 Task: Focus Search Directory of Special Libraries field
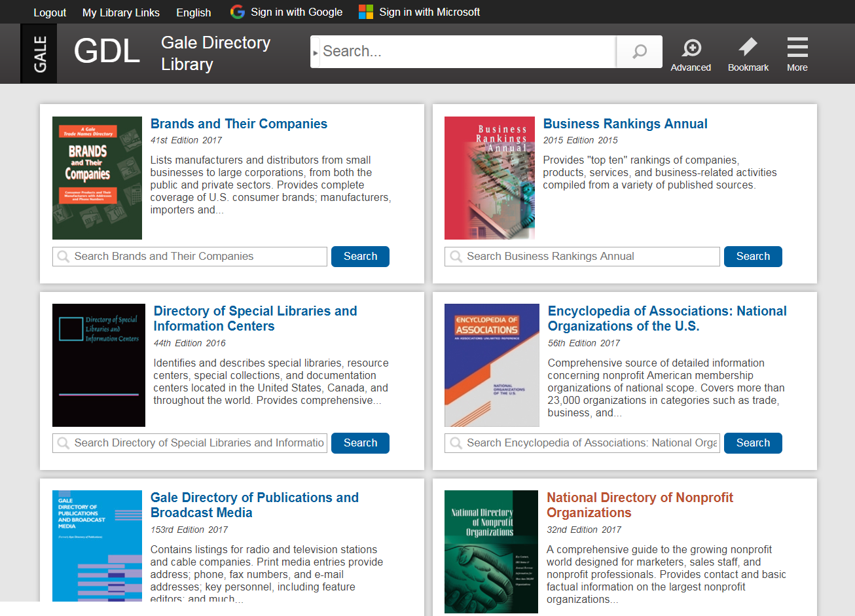190,443
